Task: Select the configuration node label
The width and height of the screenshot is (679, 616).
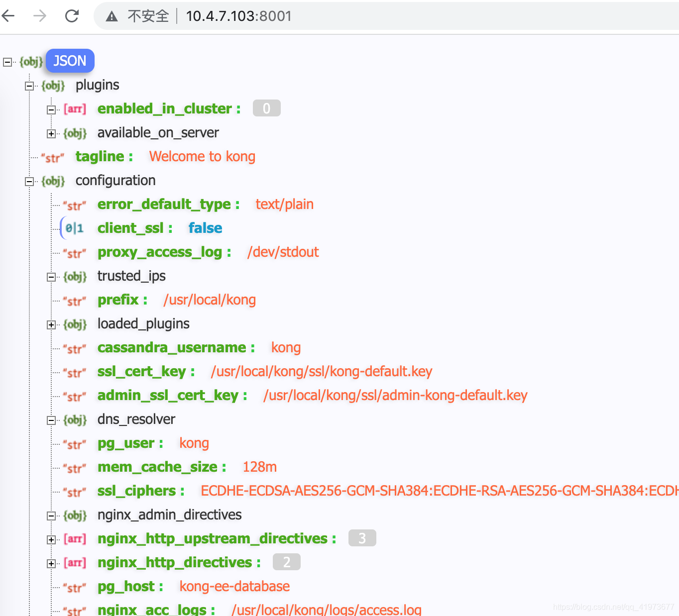Action: tap(115, 181)
